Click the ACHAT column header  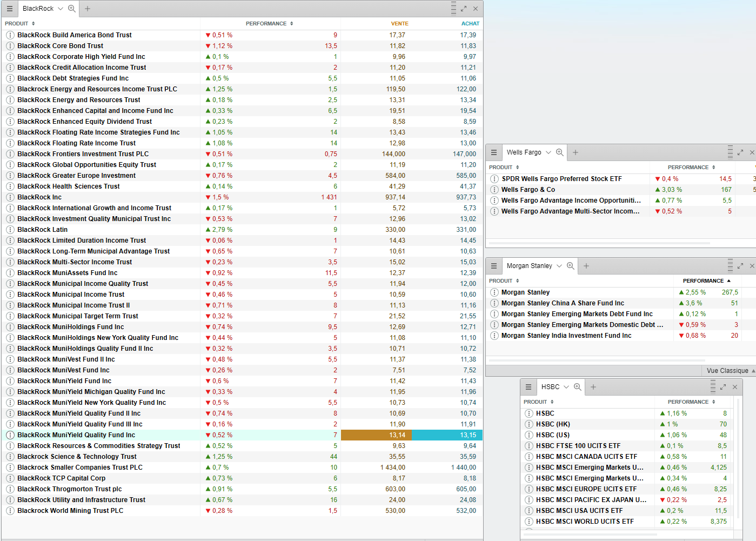click(470, 24)
